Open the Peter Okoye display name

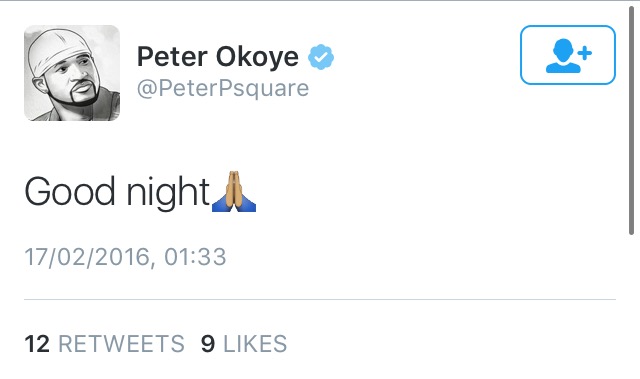click(218, 57)
